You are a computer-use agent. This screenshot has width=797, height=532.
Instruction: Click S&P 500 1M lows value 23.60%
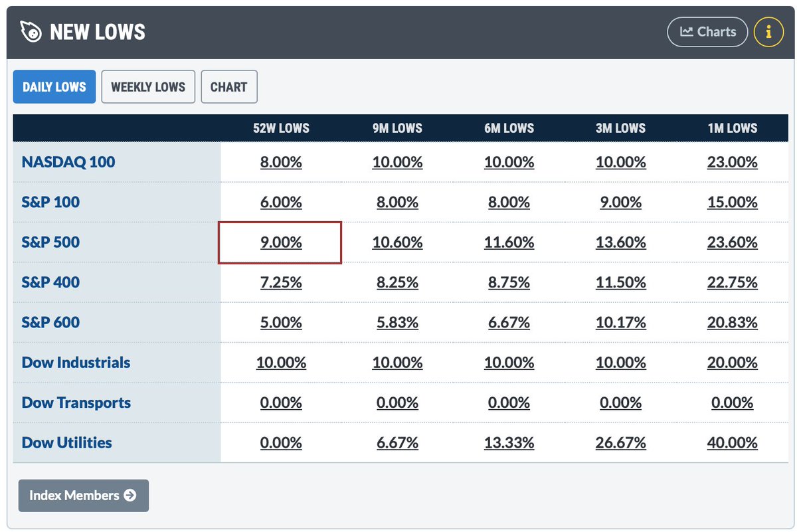[733, 242]
